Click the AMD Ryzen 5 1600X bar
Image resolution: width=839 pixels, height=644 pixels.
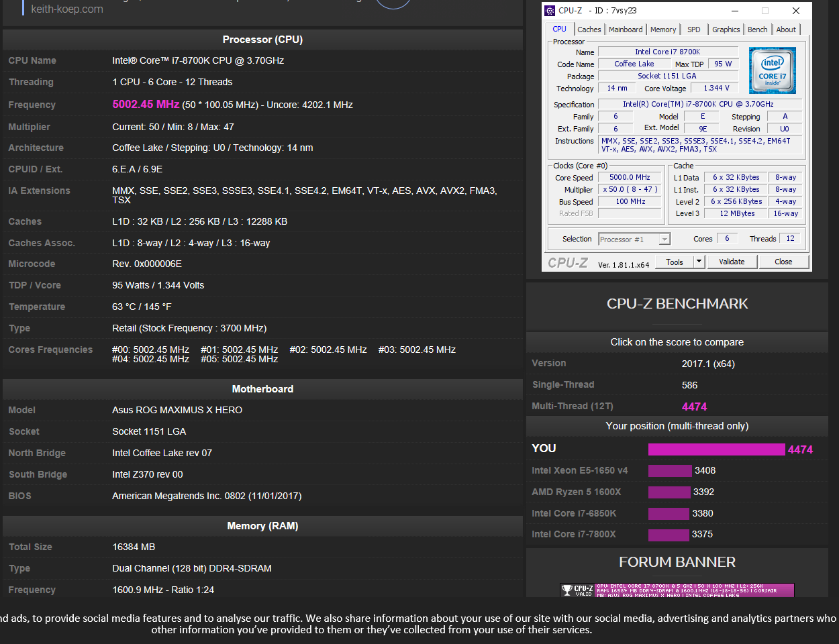(x=669, y=492)
